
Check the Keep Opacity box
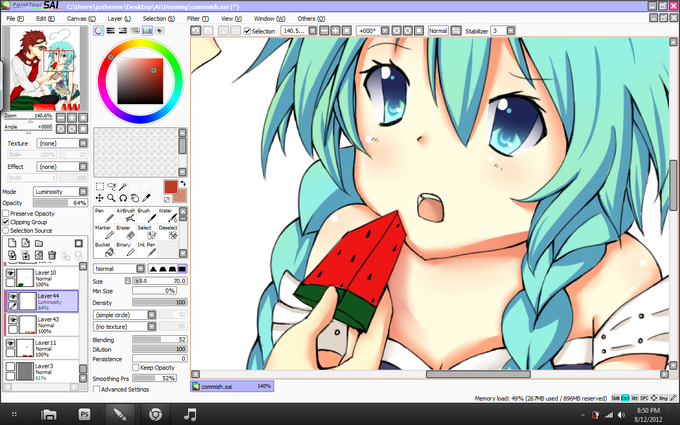(136, 368)
